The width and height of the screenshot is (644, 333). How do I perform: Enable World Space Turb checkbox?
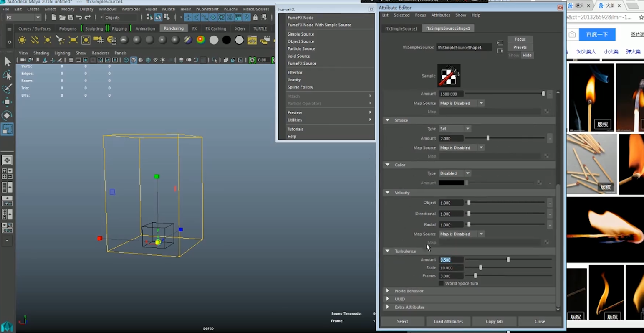point(441,283)
